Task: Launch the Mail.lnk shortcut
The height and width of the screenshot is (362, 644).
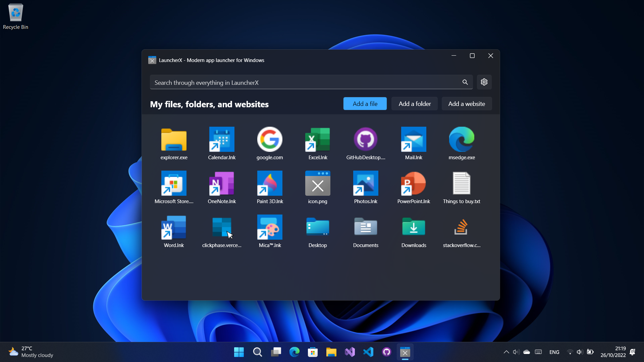Action: (x=414, y=144)
